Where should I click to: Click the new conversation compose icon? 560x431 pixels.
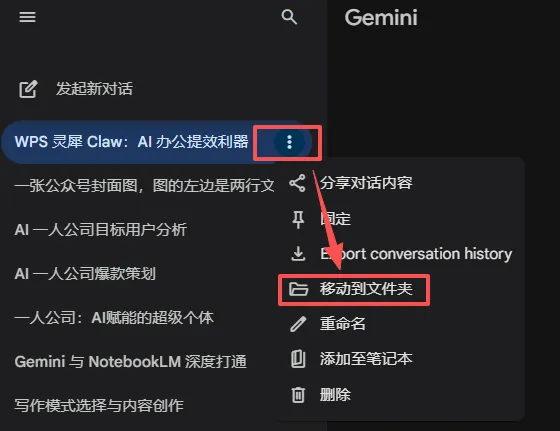pyautogui.click(x=28, y=89)
